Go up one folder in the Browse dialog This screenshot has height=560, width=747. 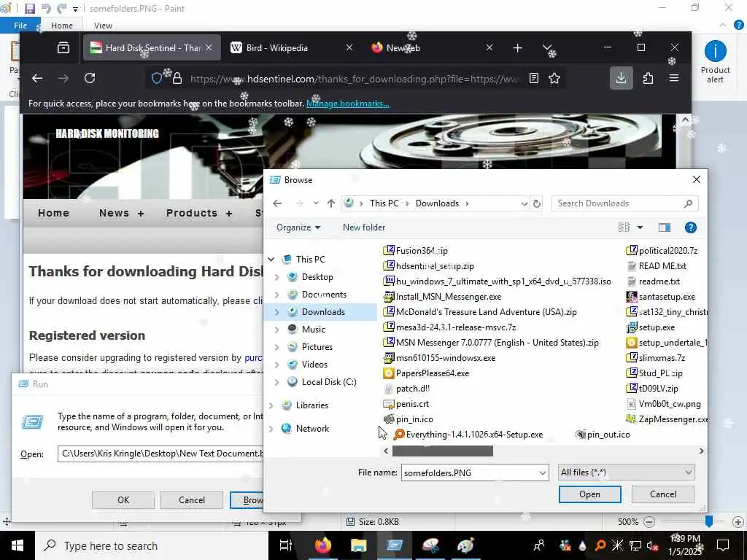tap(331, 203)
